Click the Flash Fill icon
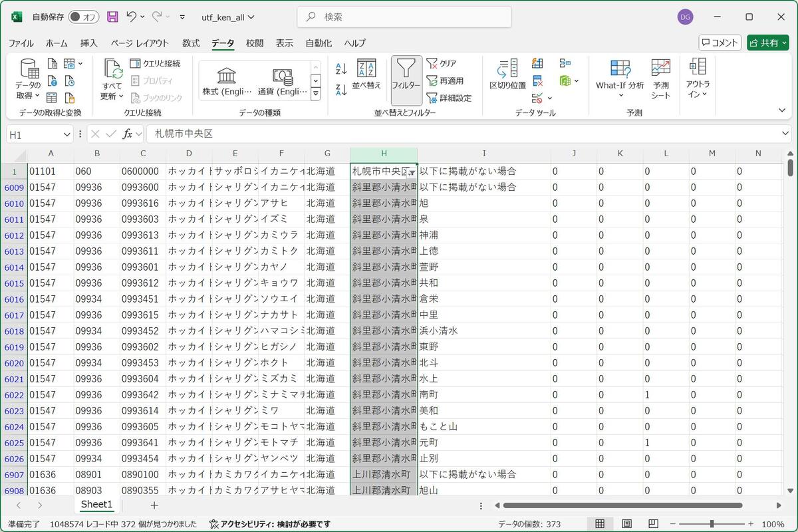The height and width of the screenshot is (532, 798). click(x=537, y=64)
